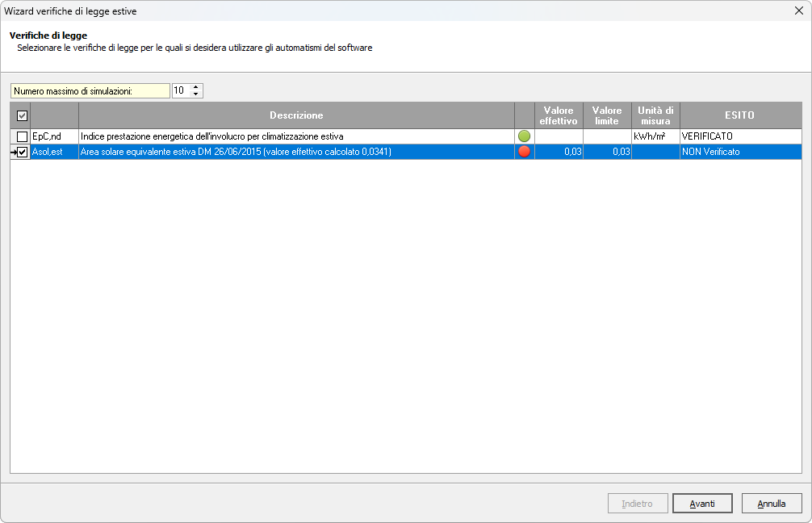812x523 pixels.
Task: Increase maximum simulations with up arrow
Action: pos(195,87)
